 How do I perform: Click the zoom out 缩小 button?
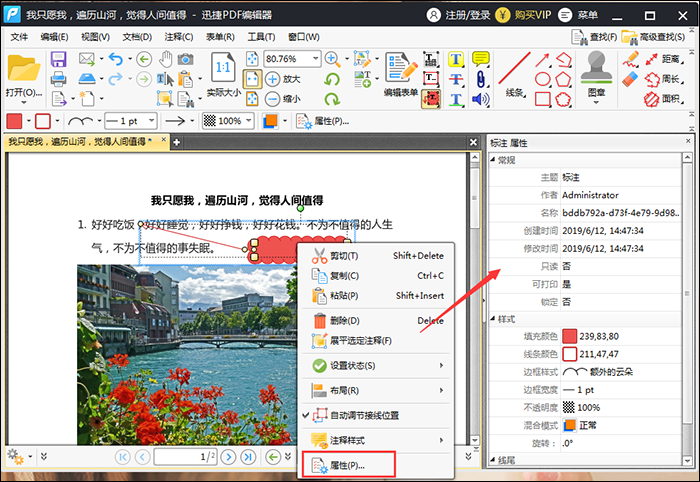tap(283, 99)
